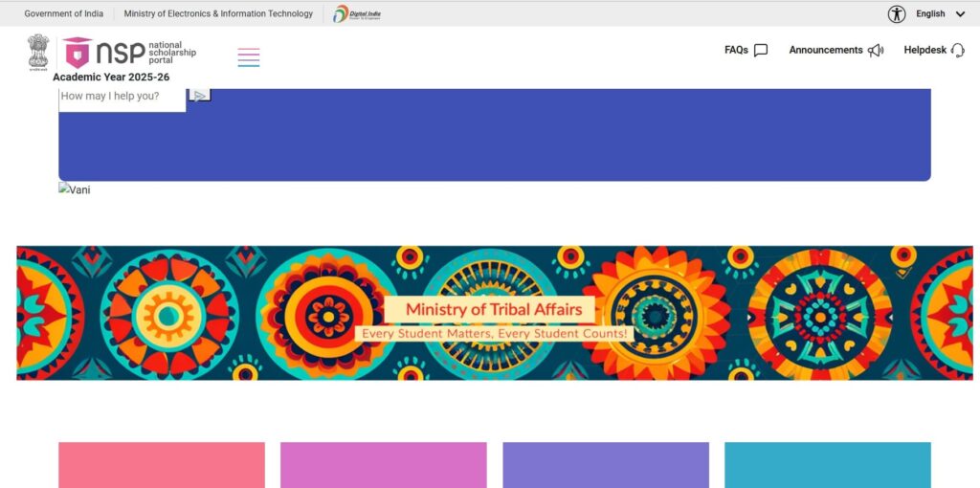This screenshot has width=980, height=488.
Task: Open the Helpdesk link
Action: pos(925,50)
